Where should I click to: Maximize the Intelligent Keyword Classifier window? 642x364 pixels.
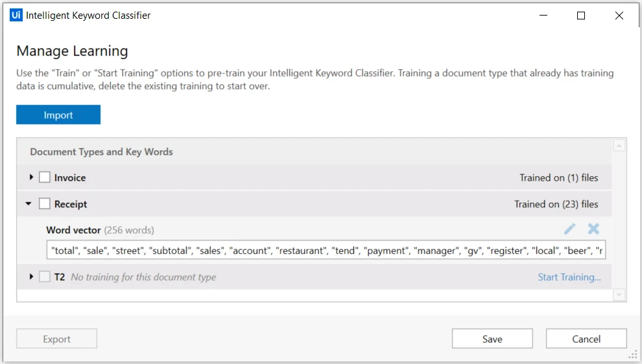coord(580,16)
